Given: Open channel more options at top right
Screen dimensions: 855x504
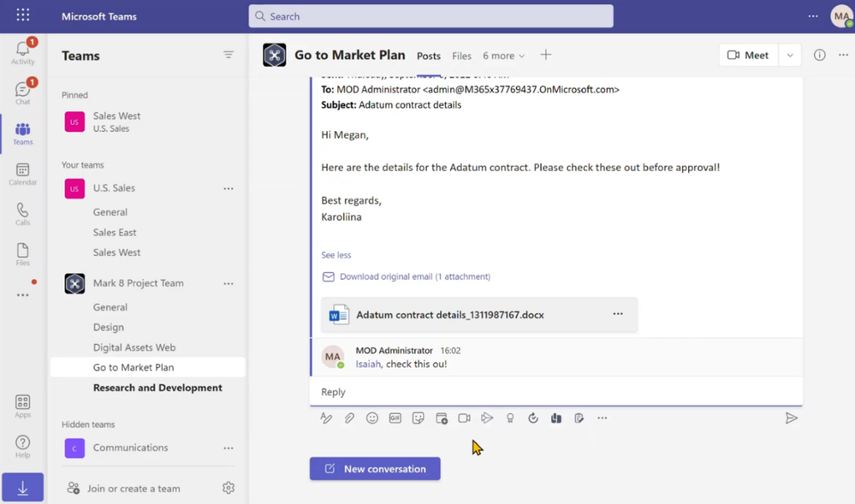Looking at the screenshot, I should (x=844, y=55).
